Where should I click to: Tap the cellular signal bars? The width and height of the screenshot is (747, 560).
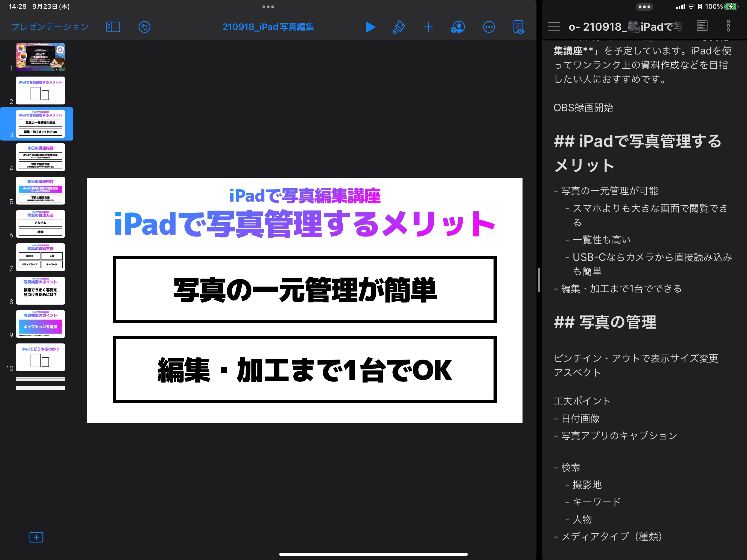coord(681,7)
